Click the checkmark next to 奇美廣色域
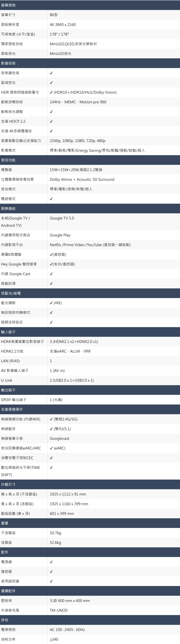 click(x=51, y=73)
